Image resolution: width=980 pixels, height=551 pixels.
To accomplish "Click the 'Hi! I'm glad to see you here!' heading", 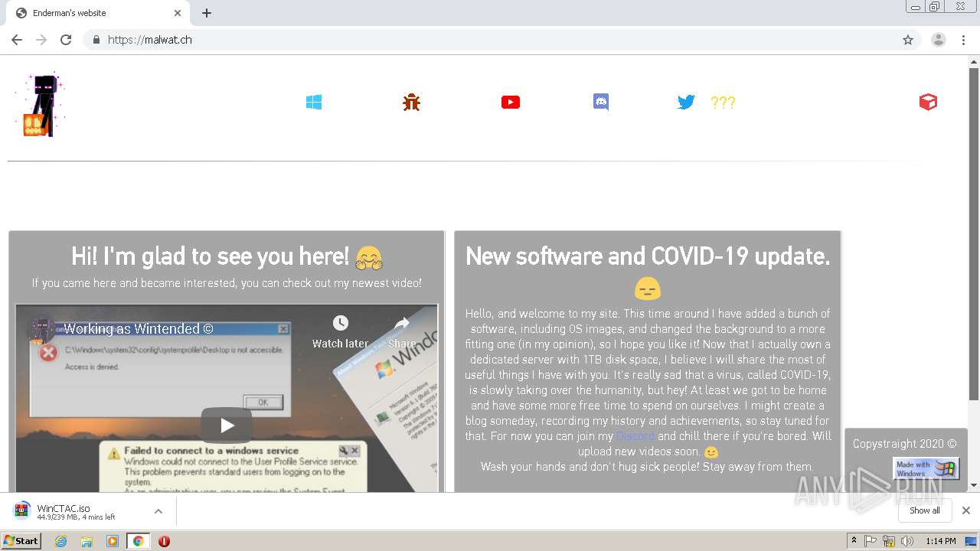I will [x=227, y=257].
